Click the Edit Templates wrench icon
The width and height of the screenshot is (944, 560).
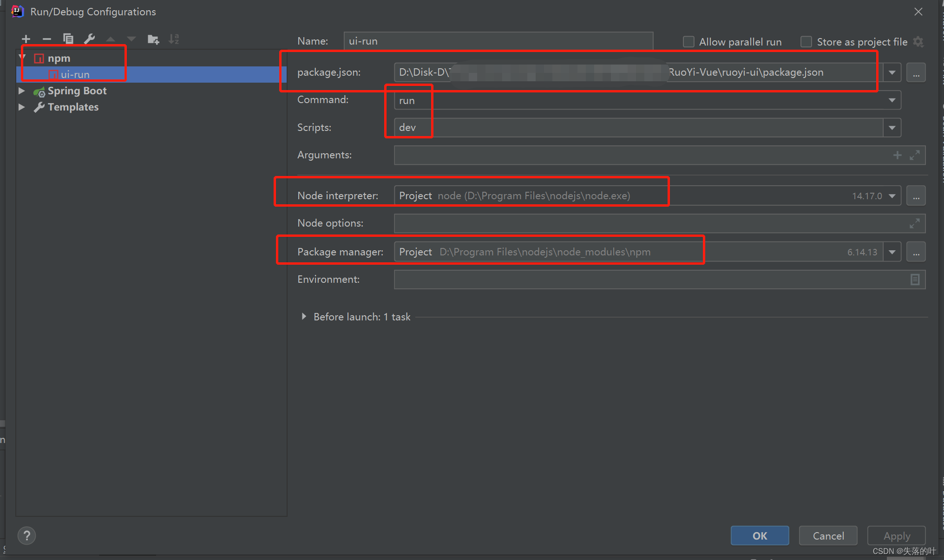point(89,39)
